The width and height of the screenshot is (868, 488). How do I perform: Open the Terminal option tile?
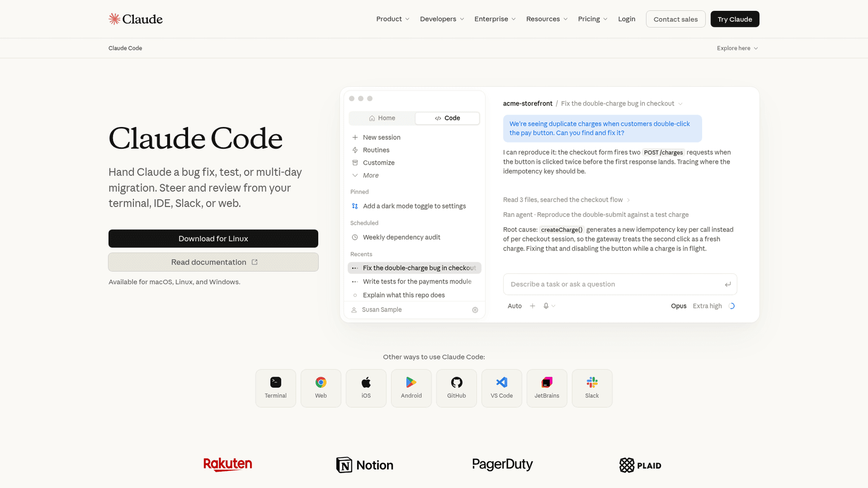point(276,388)
